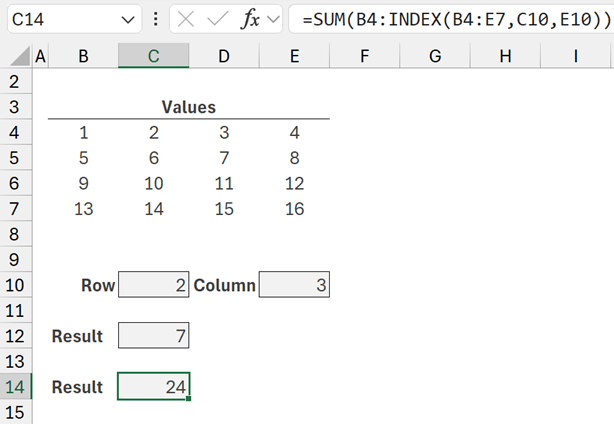The image size is (614, 424).
Task: Click the Row input cell containing 2
Action: [x=153, y=285]
